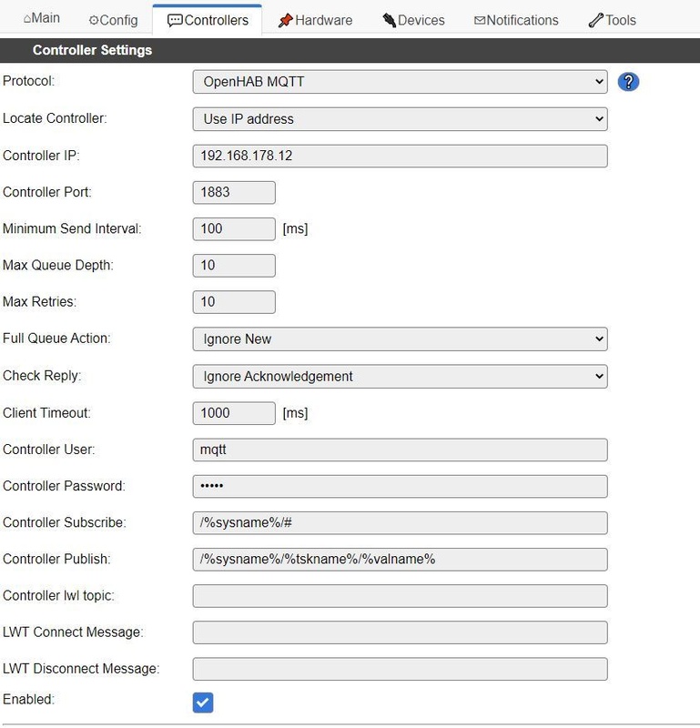Select the Max Queue Depth field
The width and height of the screenshot is (700, 728).
coord(234,265)
